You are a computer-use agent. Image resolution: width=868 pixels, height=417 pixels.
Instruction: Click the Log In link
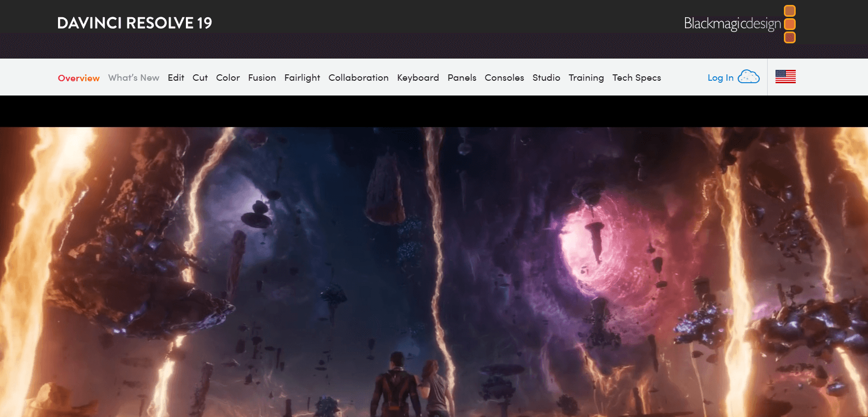point(720,78)
